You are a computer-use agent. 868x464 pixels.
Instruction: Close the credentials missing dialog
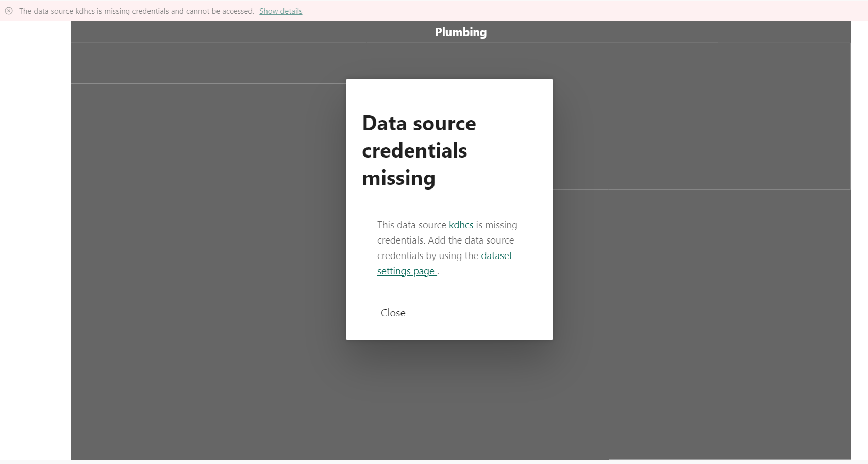[393, 313]
